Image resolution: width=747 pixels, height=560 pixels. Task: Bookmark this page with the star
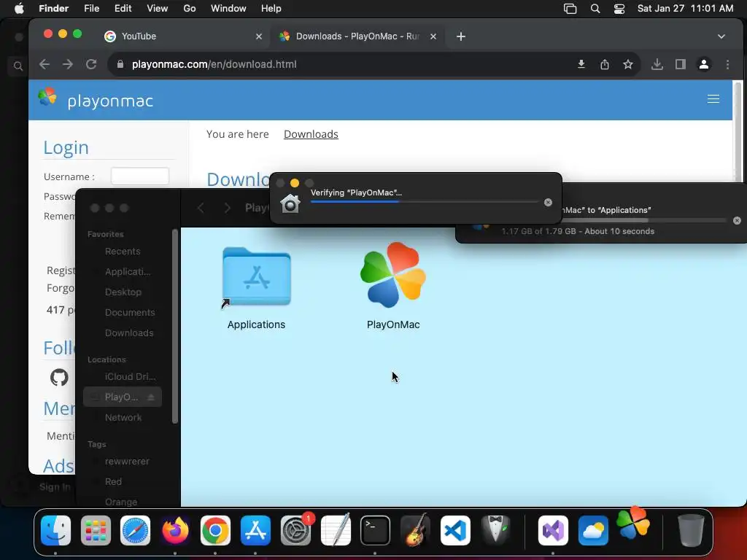(x=628, y=64)
